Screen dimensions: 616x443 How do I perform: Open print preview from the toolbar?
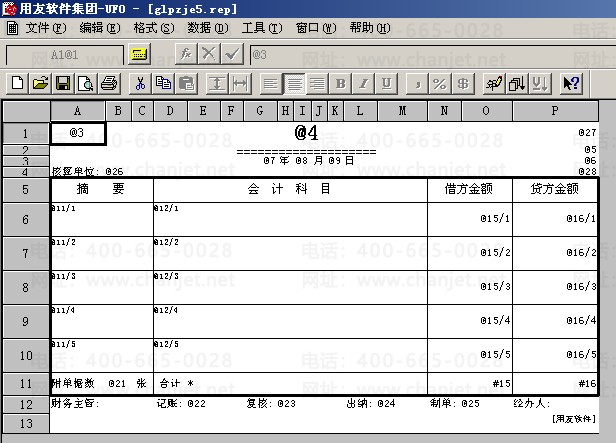coord(85,83)
